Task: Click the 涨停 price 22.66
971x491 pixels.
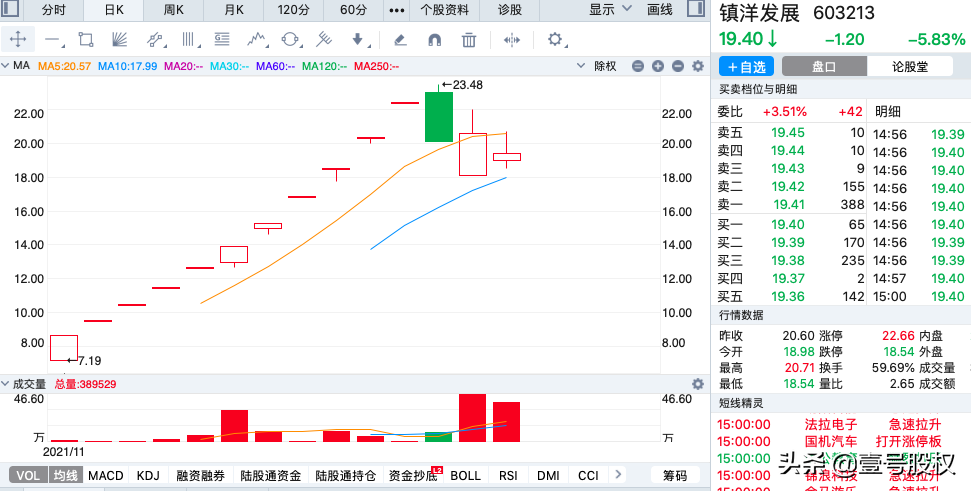Action: coord(899,336)
